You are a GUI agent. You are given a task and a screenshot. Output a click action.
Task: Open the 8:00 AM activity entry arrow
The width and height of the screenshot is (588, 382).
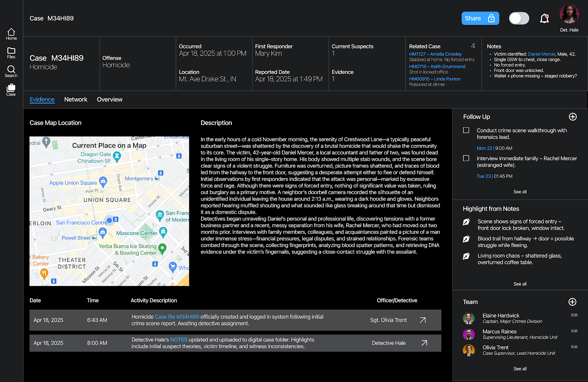pyautogui.click(x=424, y=343)
